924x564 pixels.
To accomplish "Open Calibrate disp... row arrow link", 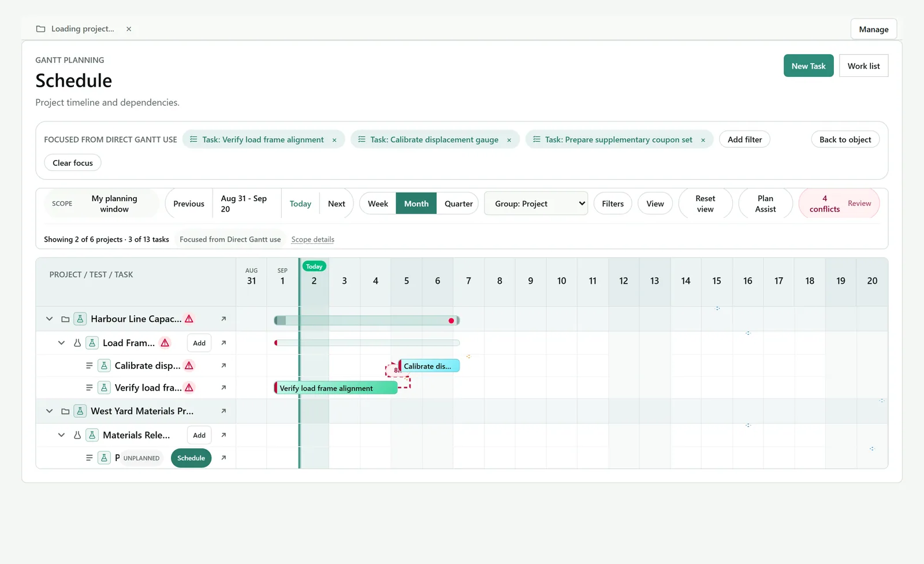I will pos(223,366).
